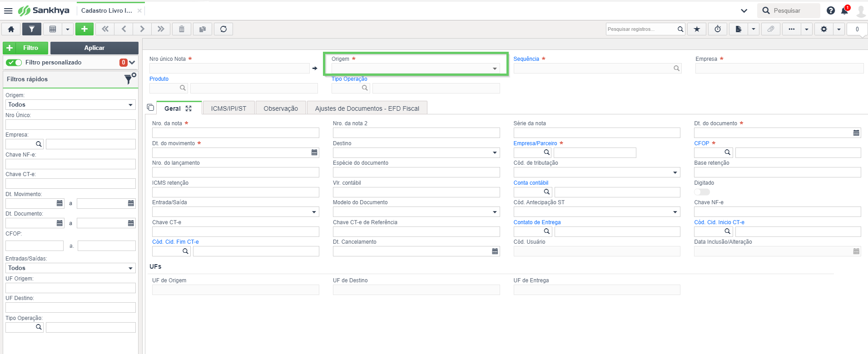The width and height of the screenshot is (868, 354).
Task: Mark screen as favorite star
Action: [x=697, y=29]
